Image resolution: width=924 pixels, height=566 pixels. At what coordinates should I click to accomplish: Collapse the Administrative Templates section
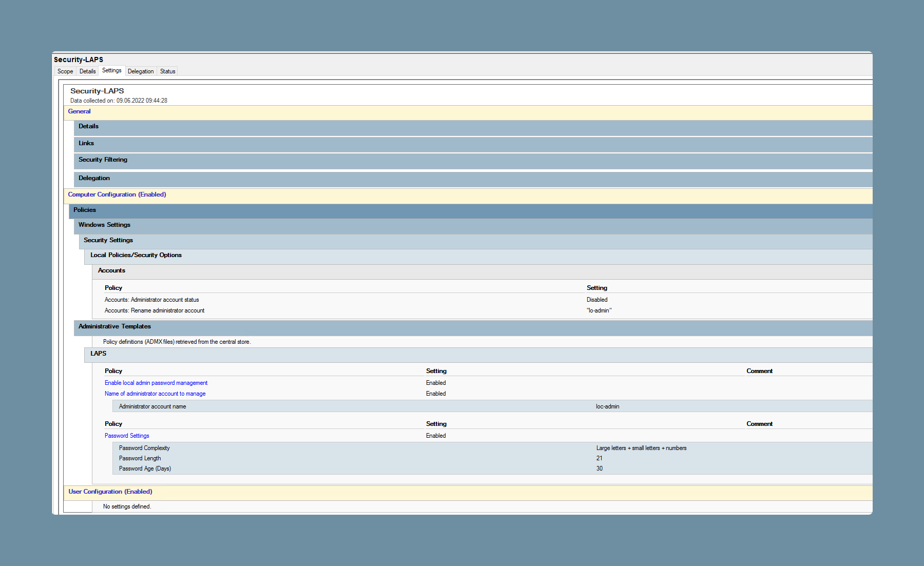coord(473,328)
